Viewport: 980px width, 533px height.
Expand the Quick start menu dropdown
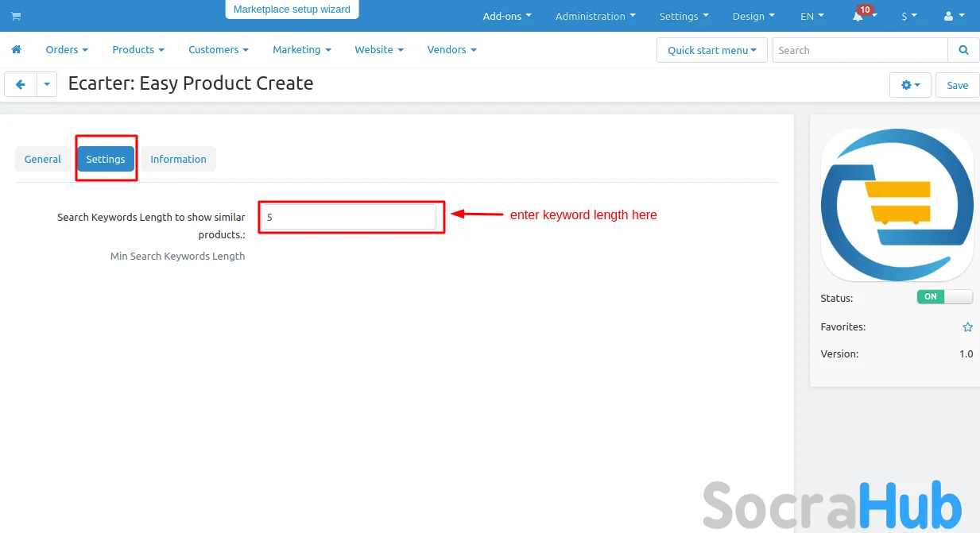point(711,50)
